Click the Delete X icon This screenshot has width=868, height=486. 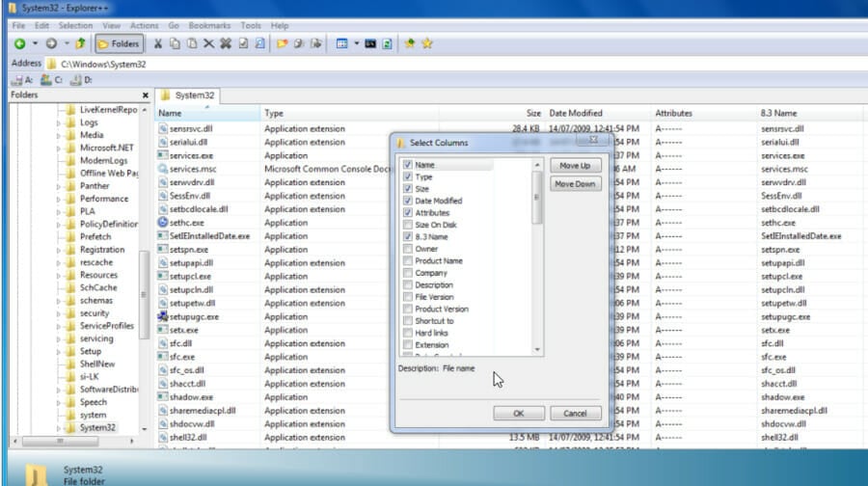pyautogui.click(x=208, y=43)
